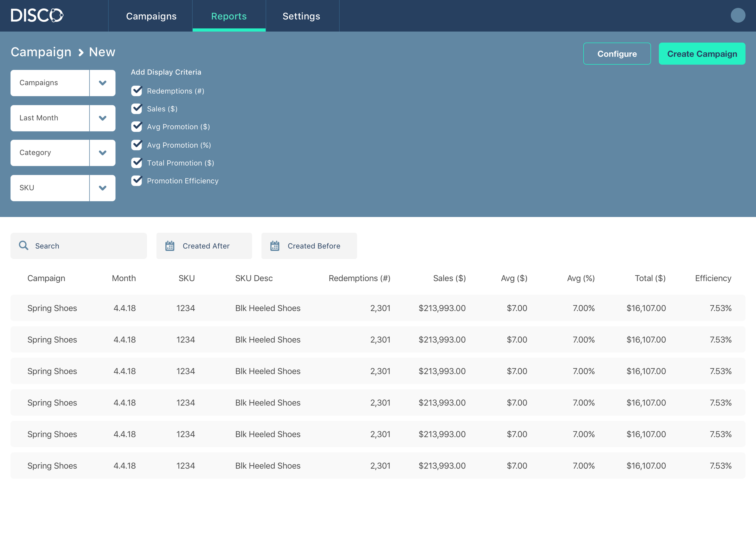Click the Created Before calendar icon
The height and width of the screenshot is (538, 756).
[x=275, y=246]
